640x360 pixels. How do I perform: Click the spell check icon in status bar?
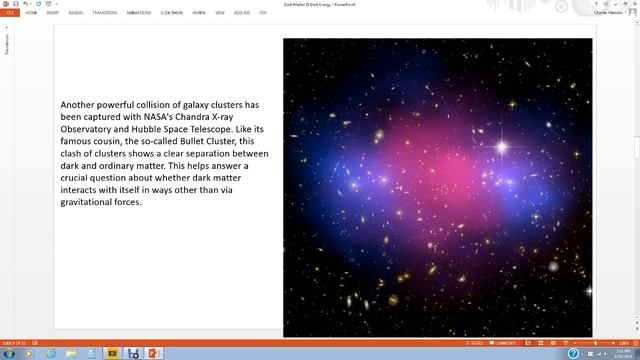pyautogui.click(x=35, y=343)
